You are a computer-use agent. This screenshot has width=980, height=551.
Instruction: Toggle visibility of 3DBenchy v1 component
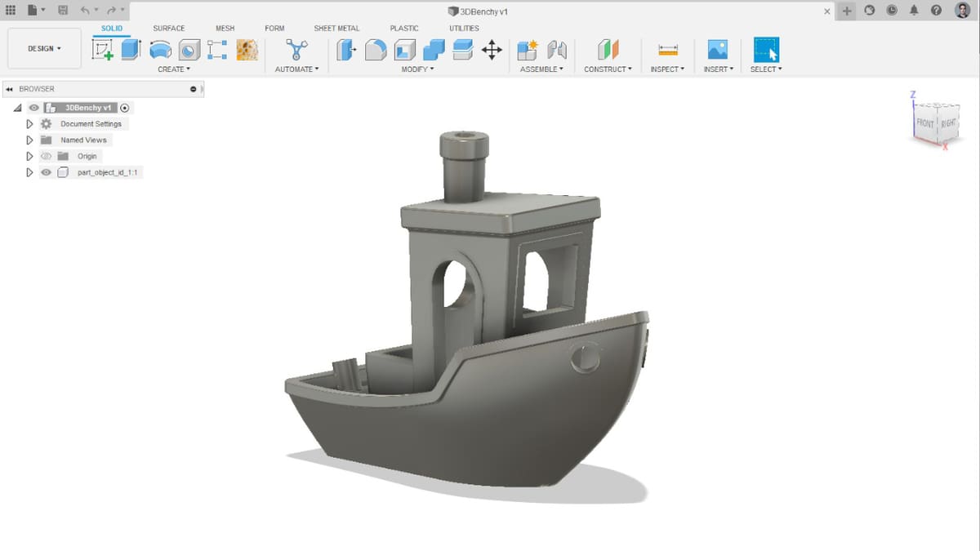[33, 108]
